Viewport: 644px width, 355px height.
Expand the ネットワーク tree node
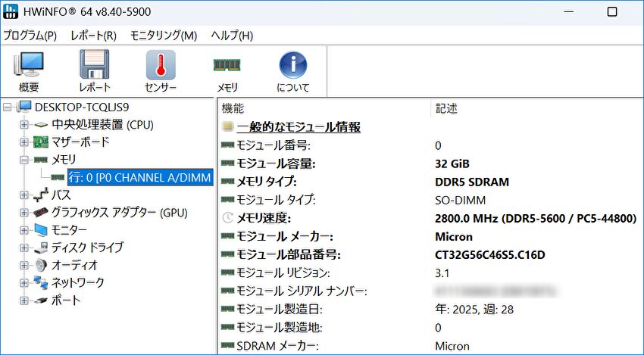pyautogui.click(x=24, y=283)
